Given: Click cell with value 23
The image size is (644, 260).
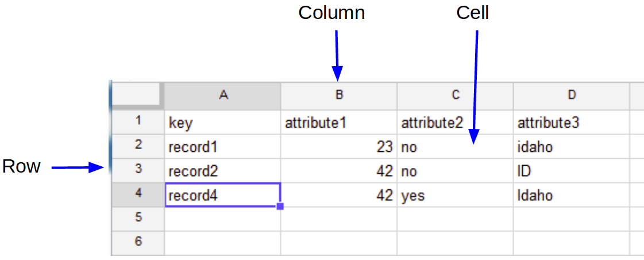Looking at the screenshot, I should tap(339, 146).
